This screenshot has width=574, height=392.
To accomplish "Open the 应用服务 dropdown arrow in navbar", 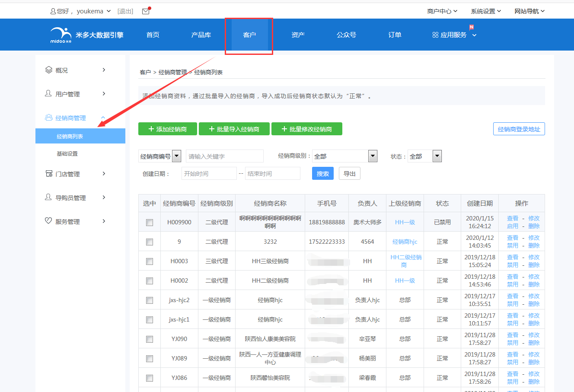I will [x=474, y=35].
